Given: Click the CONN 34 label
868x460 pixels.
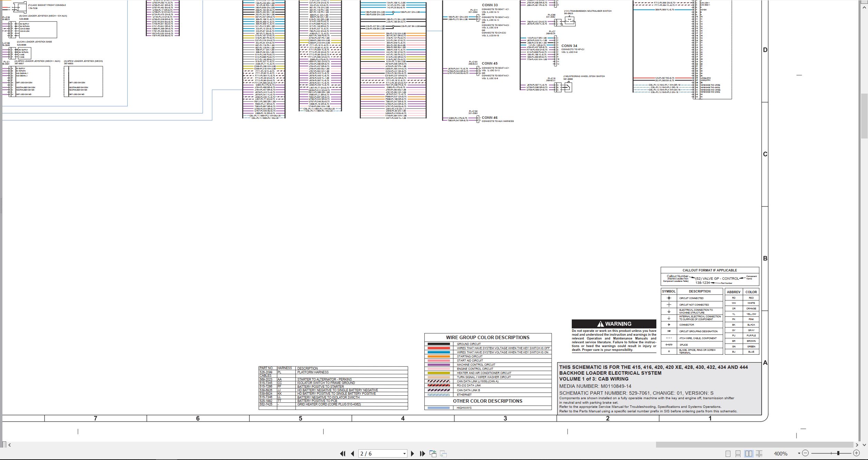Looking at the screenshot, I should click(569, 46).
